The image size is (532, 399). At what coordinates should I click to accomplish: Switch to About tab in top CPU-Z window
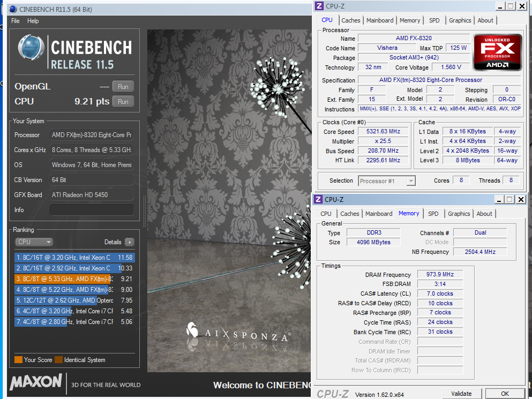[485, 20]
